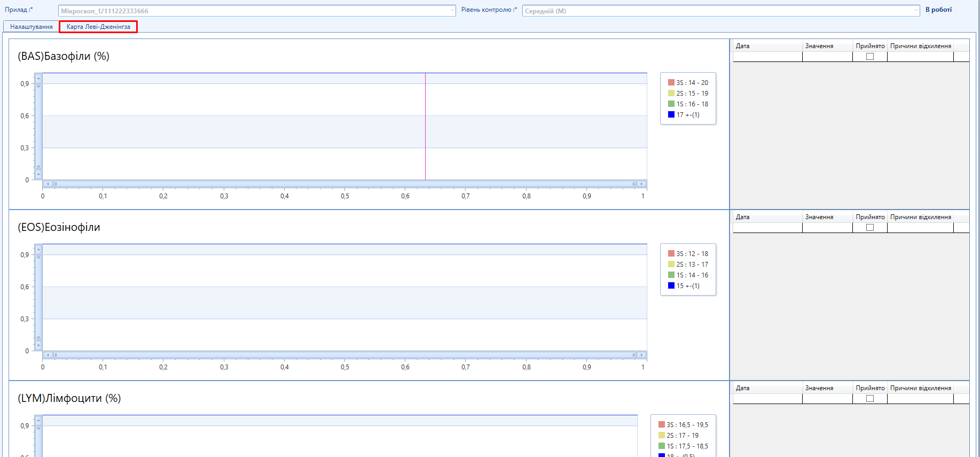
Task: Sort by Значення column in Базофіли table
Action: 827,46
